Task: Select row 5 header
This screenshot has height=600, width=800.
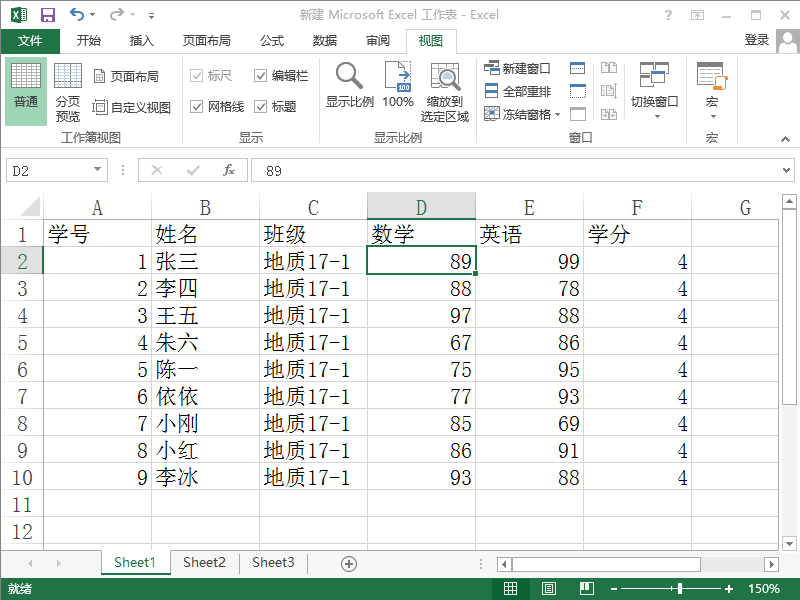Action: 22,342
